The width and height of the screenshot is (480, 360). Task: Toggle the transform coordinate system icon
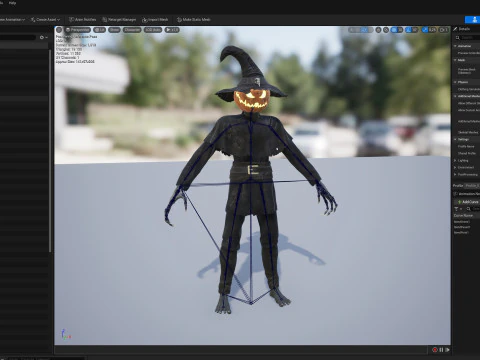[x=378, y=30]
